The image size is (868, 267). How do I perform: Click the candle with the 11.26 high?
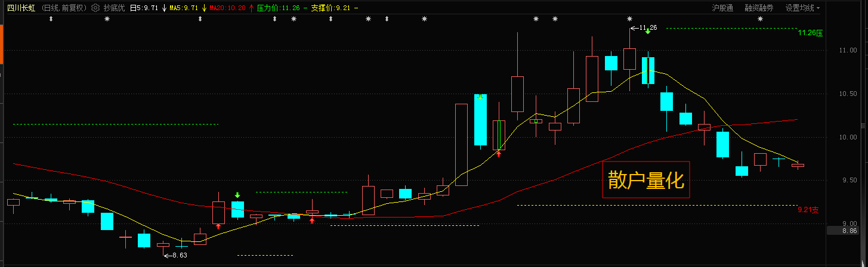[x=629, y=59]
